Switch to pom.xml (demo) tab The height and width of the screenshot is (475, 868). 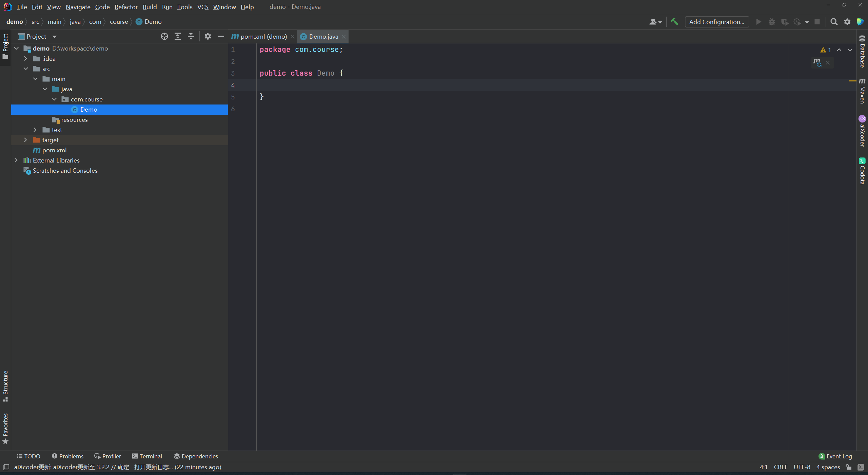263,36
